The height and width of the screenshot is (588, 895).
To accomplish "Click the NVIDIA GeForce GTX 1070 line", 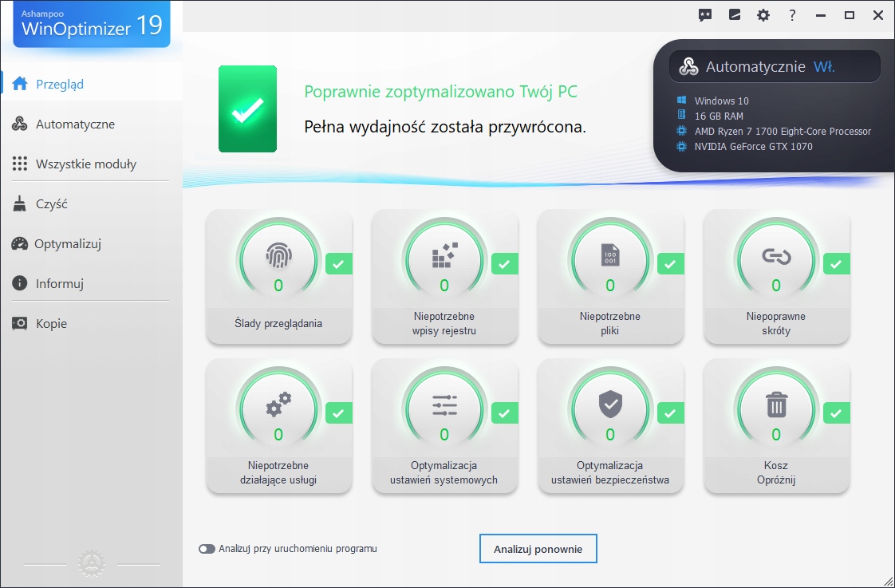I will [x=754, y=146].
